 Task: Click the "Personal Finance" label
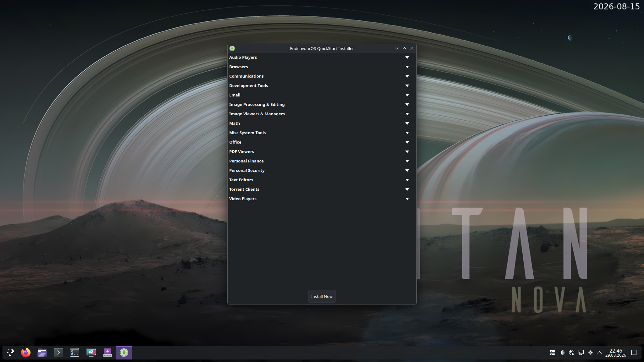pos(247,161)
